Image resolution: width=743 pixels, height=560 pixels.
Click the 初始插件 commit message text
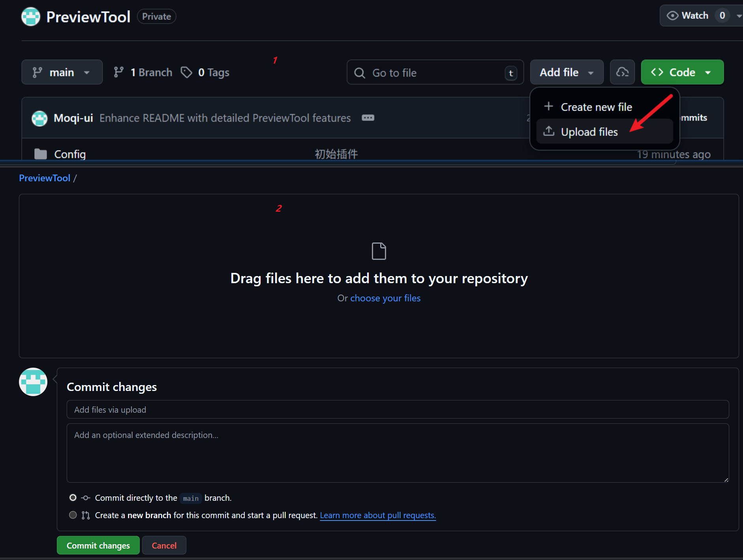click(336, 154)
